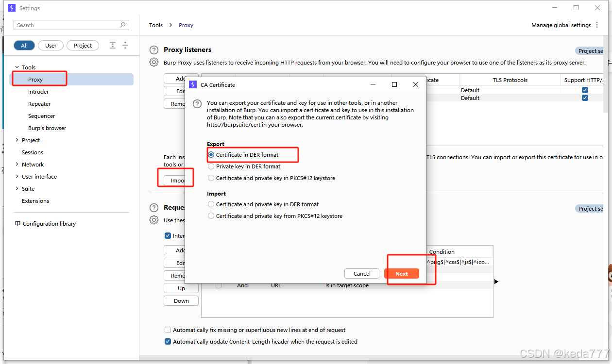Click Project settings badge beside Request interception
Screen dimensions: 612x364
[x=589, y=209]
